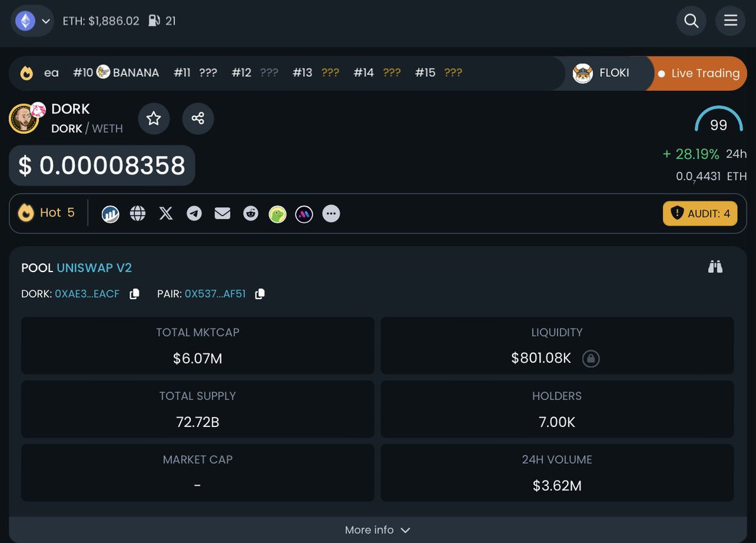Click the ETH: $1,886.02 price text
The image size is (756, 543).
[x=101, y=21]
